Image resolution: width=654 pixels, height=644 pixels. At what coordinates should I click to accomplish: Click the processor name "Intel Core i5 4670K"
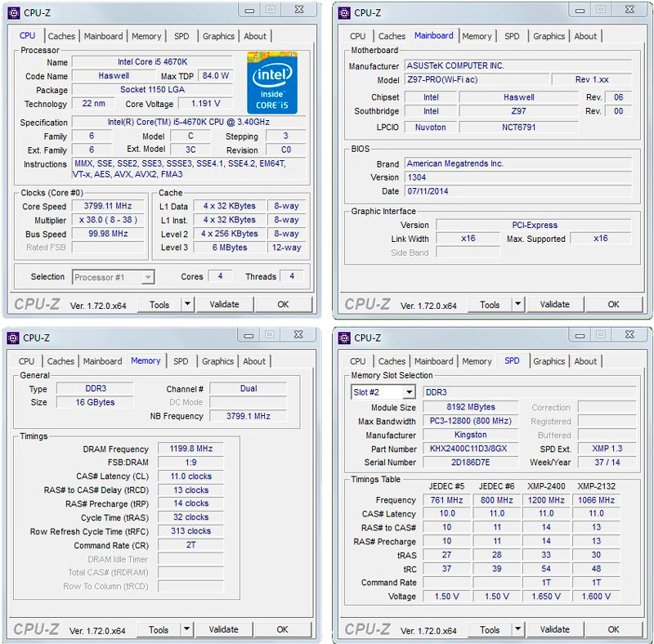tap(152, 62)
